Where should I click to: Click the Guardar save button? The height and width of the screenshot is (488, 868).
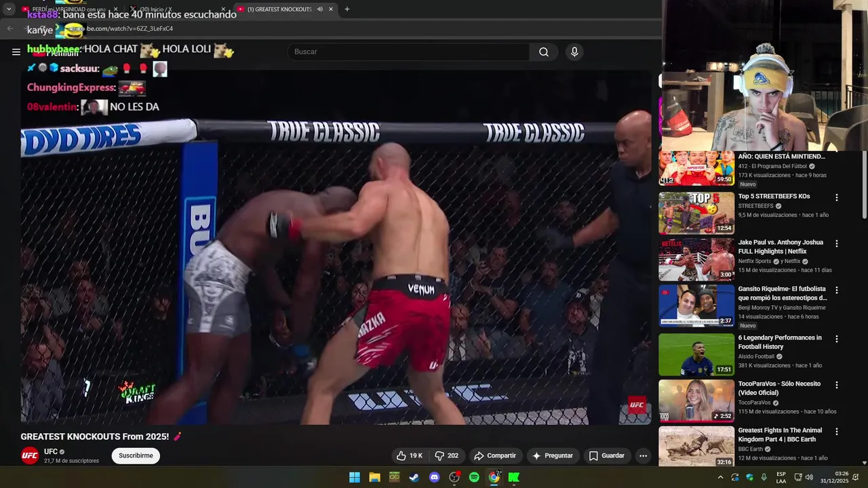point(606,455)
